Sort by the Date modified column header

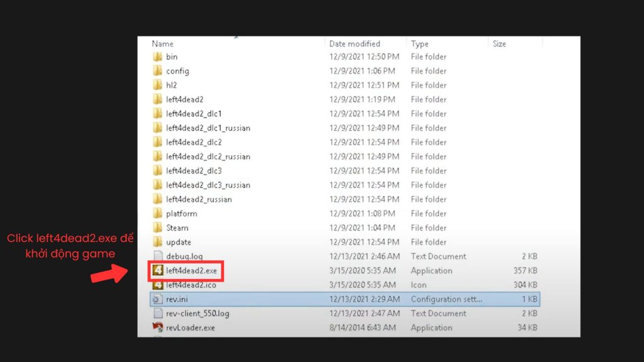pyautogui.click(x=355, y=44)
